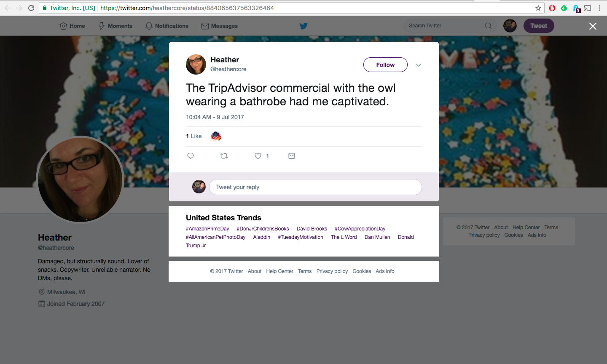Click Terms in the center footer

pos(305,271)
